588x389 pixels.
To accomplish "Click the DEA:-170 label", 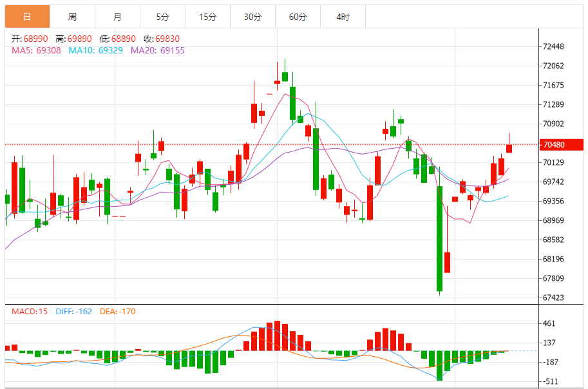I will (118, 312).
